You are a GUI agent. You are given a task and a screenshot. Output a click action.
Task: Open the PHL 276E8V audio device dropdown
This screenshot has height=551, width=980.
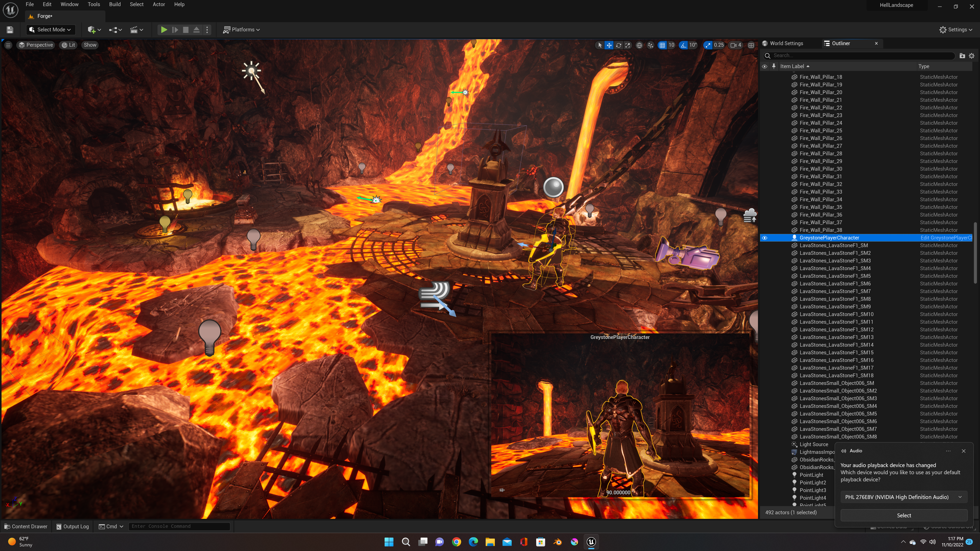pos(904,497)
